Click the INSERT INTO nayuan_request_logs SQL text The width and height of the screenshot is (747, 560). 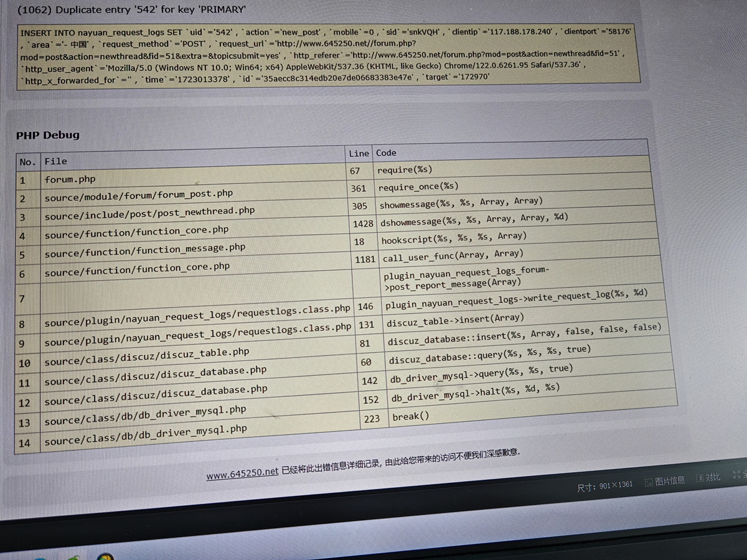(x=329, y=57)
